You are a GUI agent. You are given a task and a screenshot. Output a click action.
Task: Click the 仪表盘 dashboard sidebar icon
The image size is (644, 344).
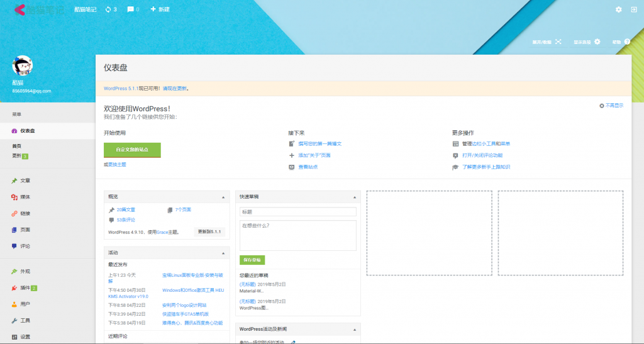pos(14,131)
